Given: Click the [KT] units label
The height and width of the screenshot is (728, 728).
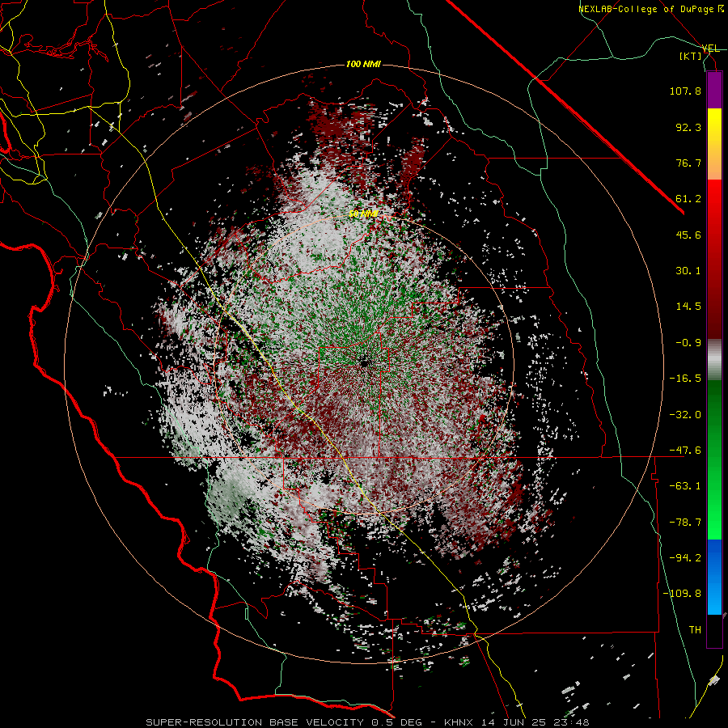Looking at the screenshot, I should coord(691,56).
